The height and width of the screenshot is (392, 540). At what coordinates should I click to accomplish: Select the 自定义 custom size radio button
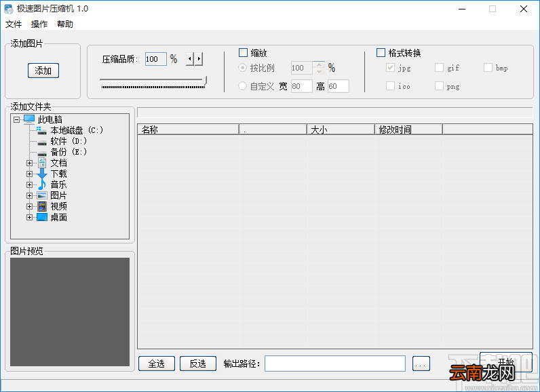(242, 85)
